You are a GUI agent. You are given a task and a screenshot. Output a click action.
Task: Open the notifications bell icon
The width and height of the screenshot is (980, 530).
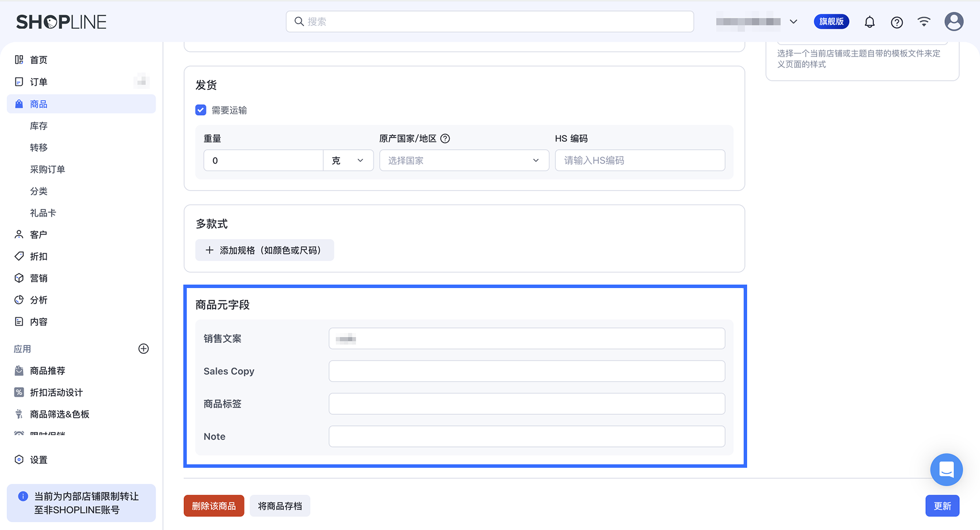(x=869, y=22)
